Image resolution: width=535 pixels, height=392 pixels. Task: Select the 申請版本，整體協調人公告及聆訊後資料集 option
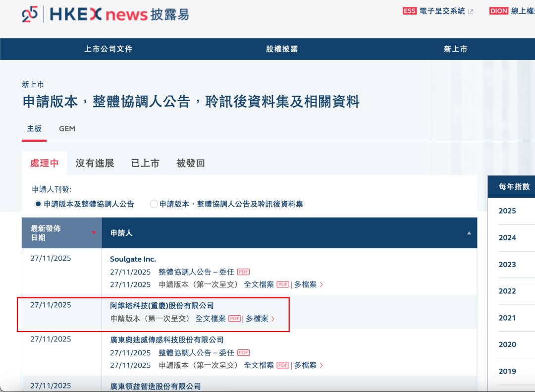tap(154, 203)
